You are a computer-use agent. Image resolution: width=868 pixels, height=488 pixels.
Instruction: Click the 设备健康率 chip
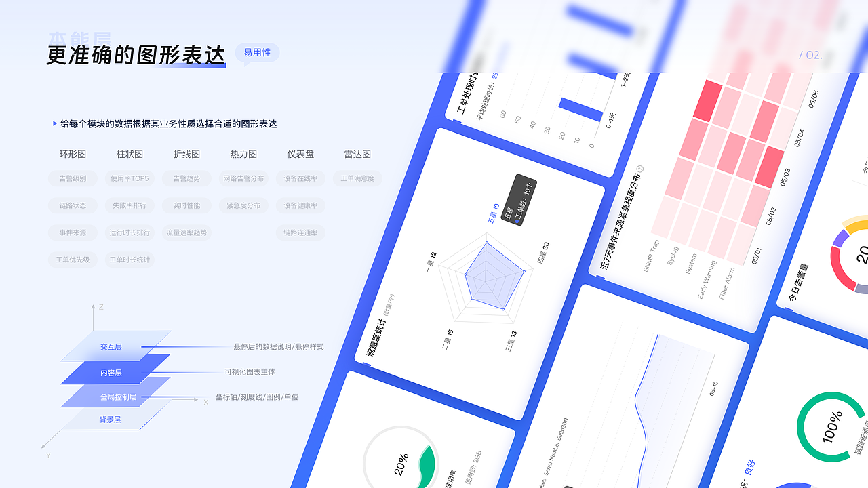(300, 205)
